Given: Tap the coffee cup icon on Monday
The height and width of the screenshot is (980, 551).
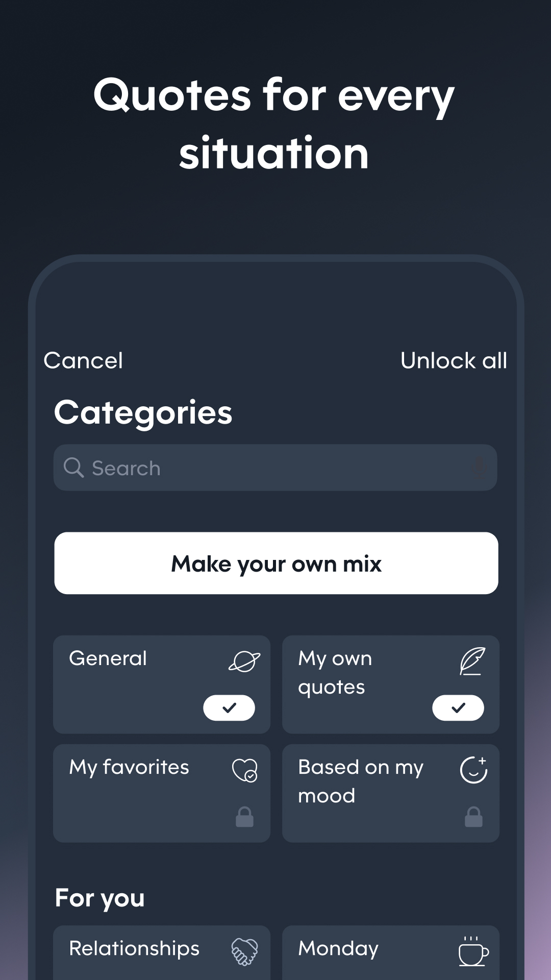Looking at the screenshot, I should (473, 951).
